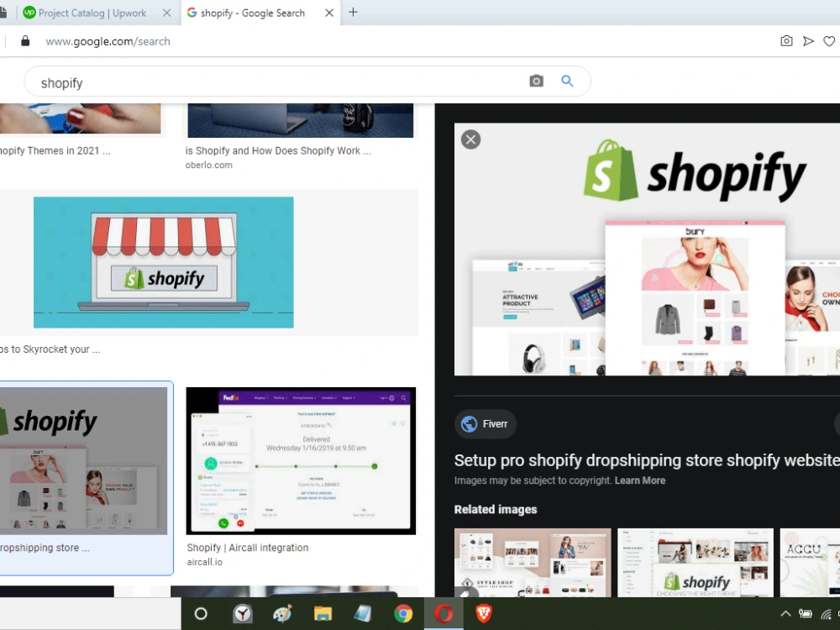
Task: Open the large shopify preview image
Action: point(647,249)
